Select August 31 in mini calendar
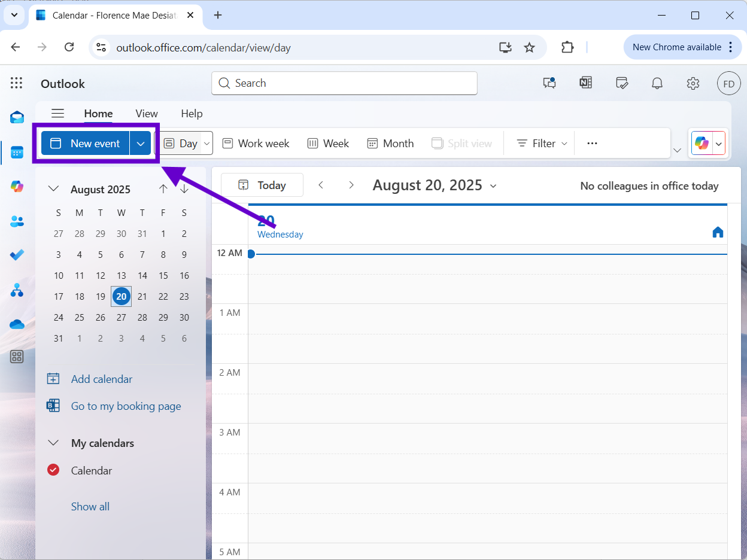Viewport: 747px width, 560px height. [59, 338]
